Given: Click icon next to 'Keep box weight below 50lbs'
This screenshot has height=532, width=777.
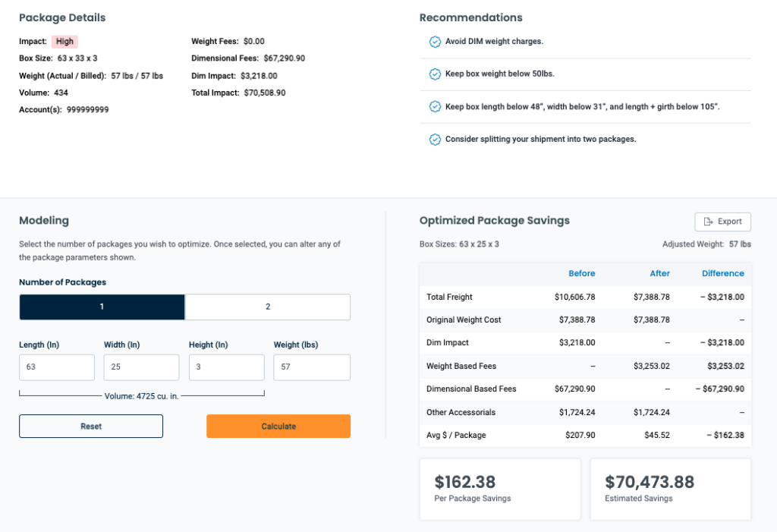Looking at the screenshot, I should 435,74.
